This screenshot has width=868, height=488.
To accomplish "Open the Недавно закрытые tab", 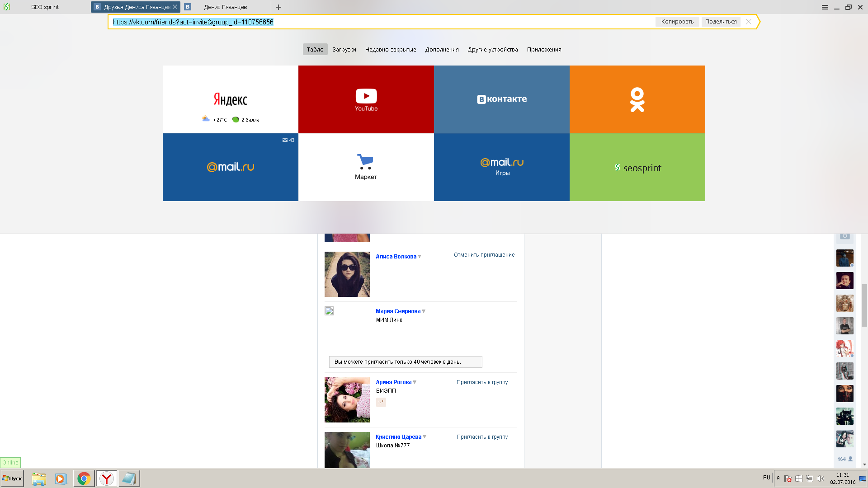I will (x=390, y=50).
